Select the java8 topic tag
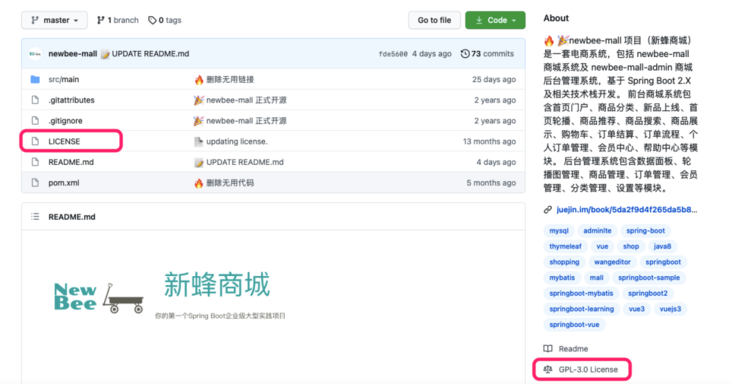The image size is (732, 384). click(662, 246)
